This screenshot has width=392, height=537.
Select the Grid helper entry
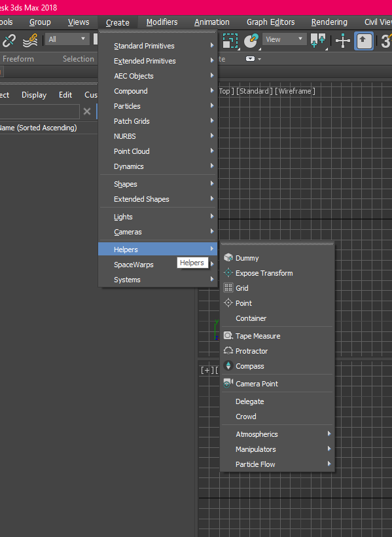277,288
